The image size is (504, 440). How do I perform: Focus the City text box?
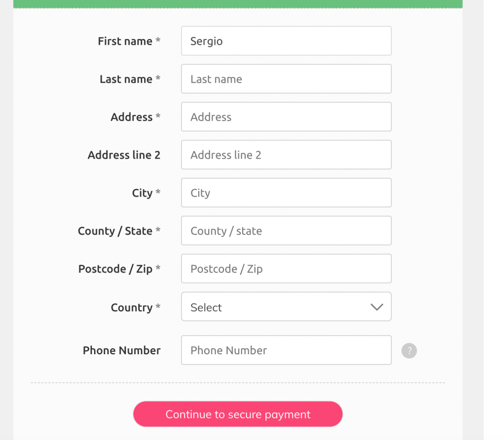coord(286,193)
